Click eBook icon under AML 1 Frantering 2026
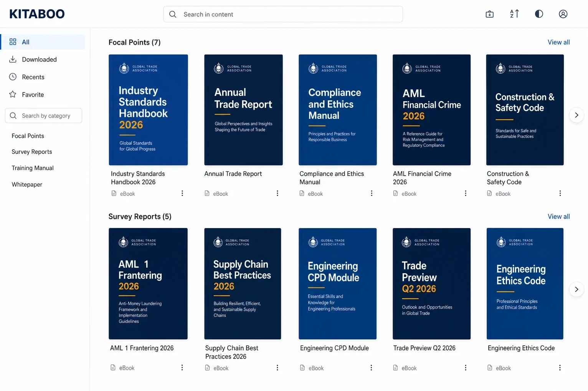Image resolution: width=588 pixels, height=391 pixels. point(113,367)
